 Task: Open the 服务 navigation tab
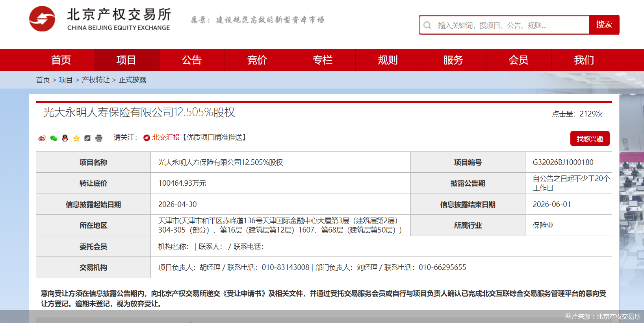click(453, 60)
